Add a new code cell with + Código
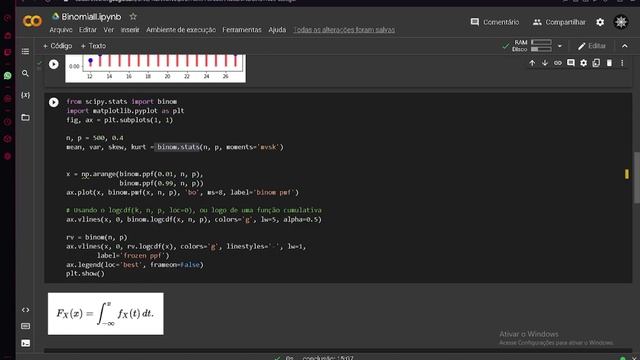This screenshot has height=360, width=640. tap(58, 46)
